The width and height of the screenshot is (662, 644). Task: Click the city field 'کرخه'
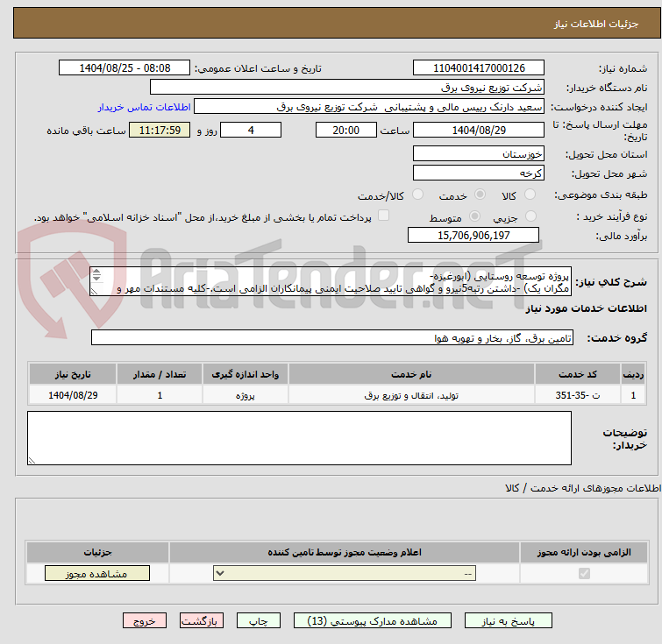479,173
